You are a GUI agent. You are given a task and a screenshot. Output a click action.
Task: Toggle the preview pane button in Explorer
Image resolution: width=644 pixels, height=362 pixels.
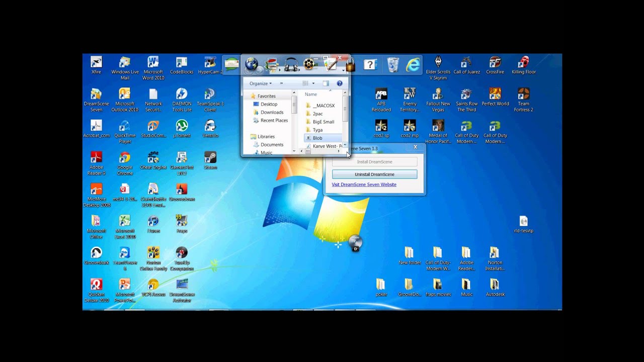326,83
